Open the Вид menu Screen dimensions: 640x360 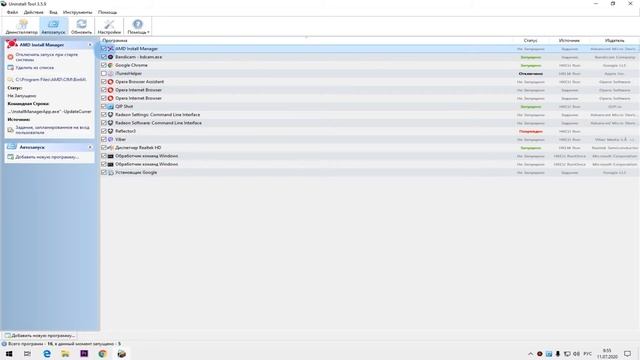pos(53,12)
